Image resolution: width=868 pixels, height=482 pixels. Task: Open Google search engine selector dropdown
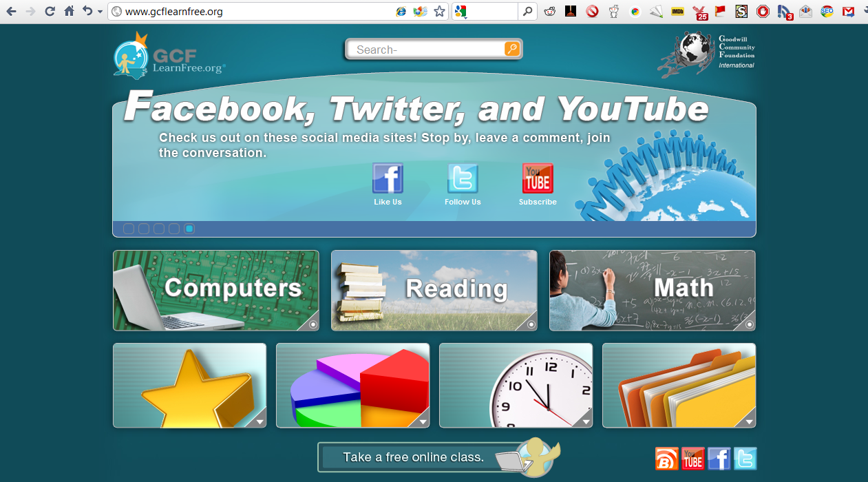[x=461, y=12]
